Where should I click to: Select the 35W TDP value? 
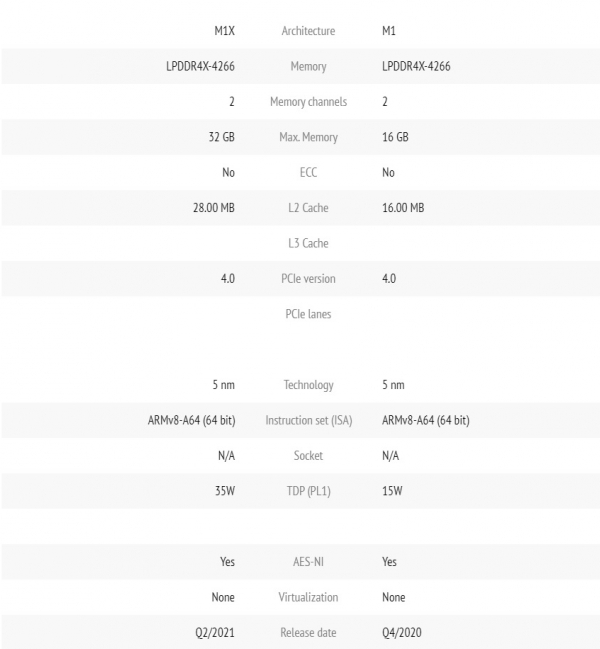point(223,491)
